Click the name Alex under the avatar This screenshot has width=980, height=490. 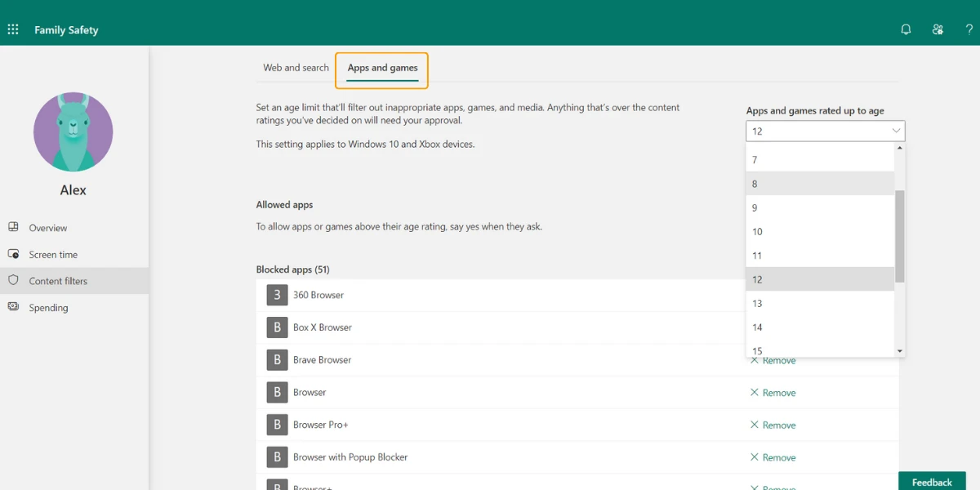pyautogui.click(x=73, y=189)
